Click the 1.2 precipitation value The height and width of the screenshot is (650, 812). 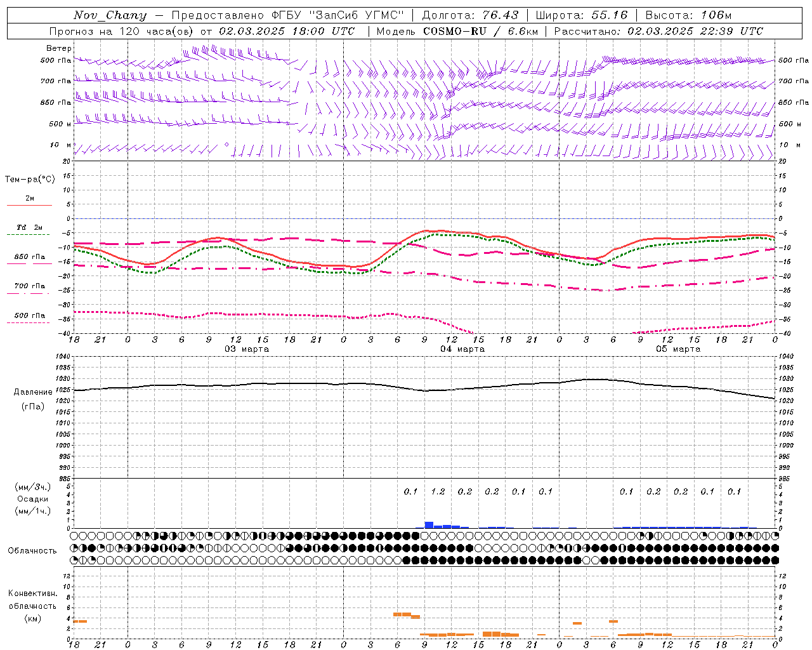coord(438,492)
